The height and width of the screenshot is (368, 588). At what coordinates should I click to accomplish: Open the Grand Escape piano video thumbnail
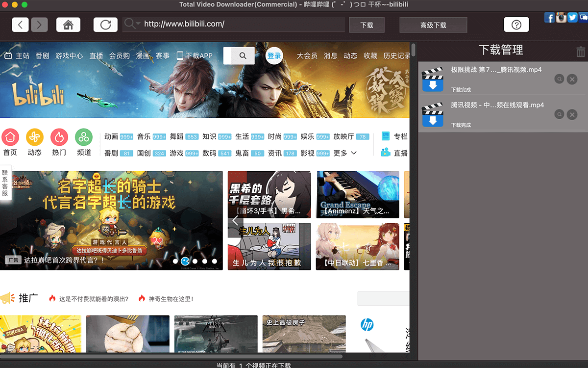pyautogui.click(x=358, y=194)
